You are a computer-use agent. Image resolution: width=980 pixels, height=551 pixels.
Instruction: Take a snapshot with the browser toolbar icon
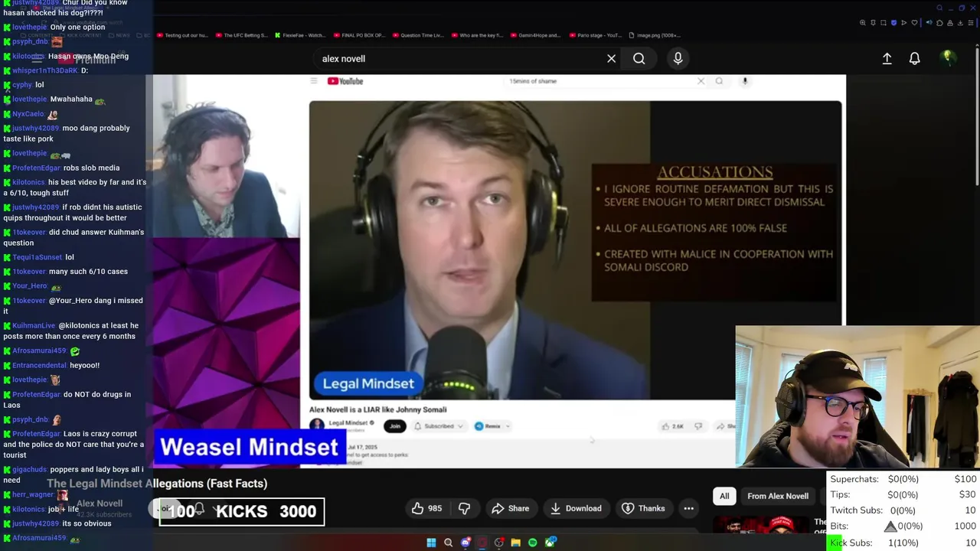pos(884,22)
